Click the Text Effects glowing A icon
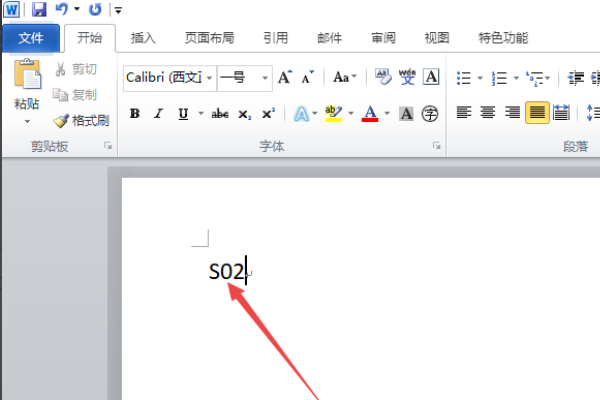600x400 pixels. [x=301, y=114]
